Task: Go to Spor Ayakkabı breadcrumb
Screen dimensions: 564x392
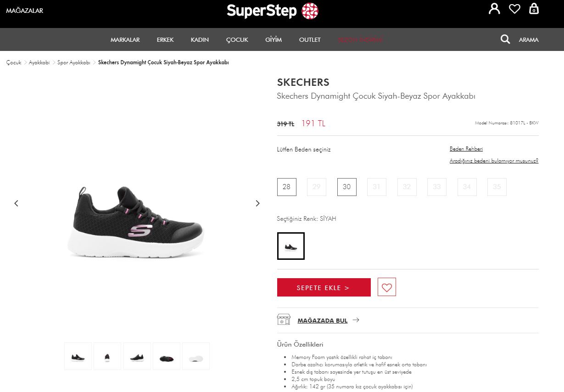Action: pyautogui.click(x=74, y=62)
